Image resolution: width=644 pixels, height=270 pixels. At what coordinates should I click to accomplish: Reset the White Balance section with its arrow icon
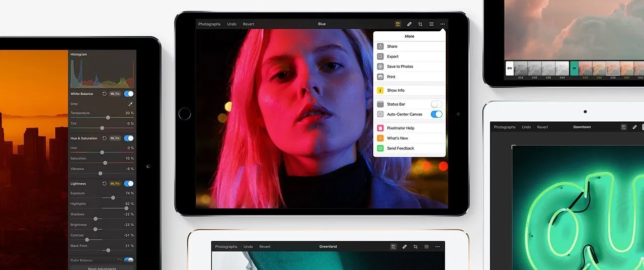point(104,94)
